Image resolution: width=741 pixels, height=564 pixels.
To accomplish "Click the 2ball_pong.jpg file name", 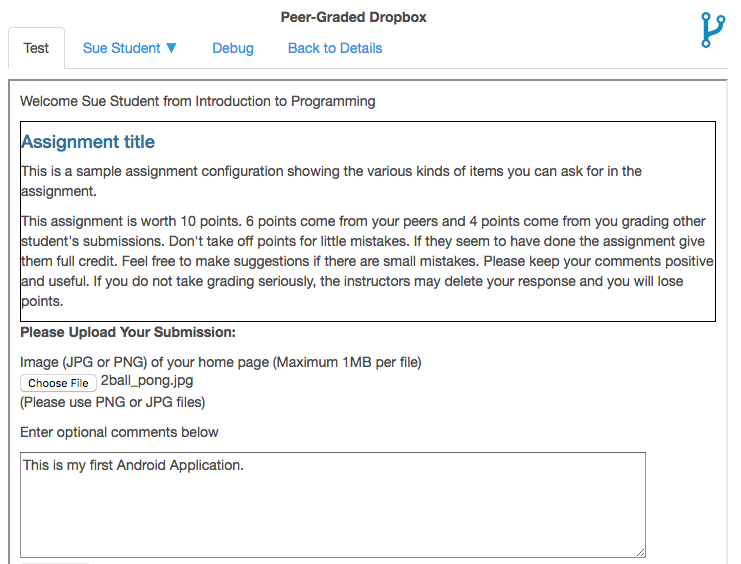I will 147,382.
